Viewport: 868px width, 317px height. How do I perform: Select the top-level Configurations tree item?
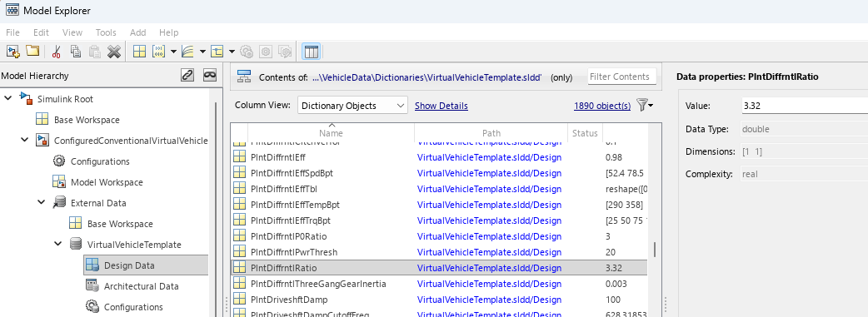(100, 161)
